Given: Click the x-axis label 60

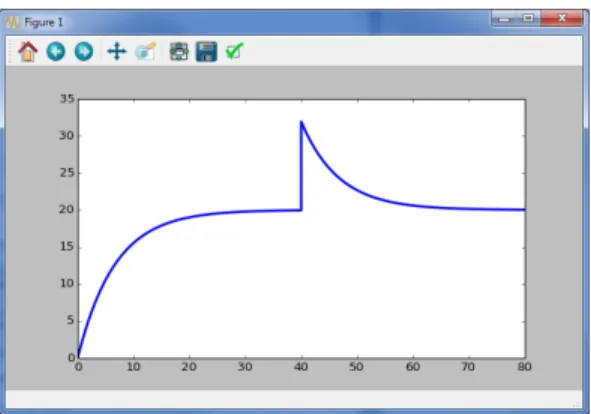Looking at the screenshot, I should click(413, 367).
